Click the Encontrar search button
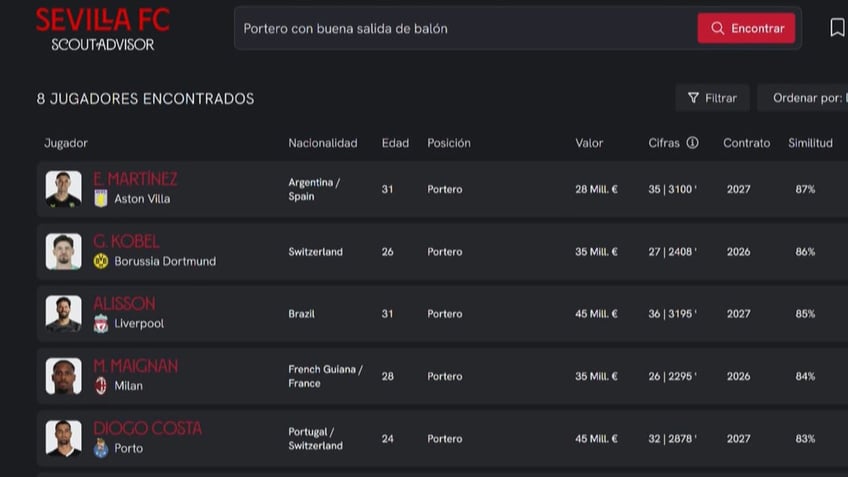The width and height of the screenshot is (848, 477). tap(746, 28)
